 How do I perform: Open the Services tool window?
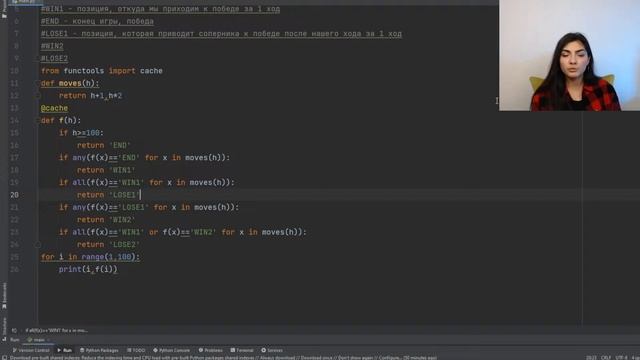pyautogui.click(x=272, y=350)
